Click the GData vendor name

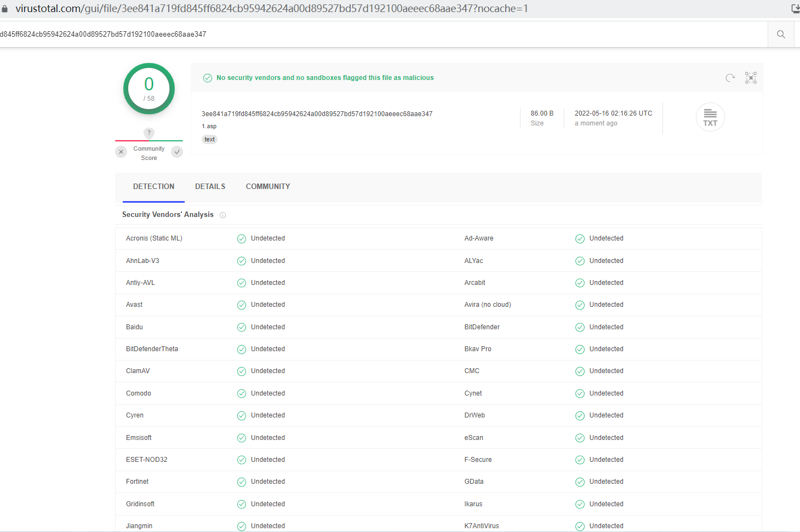(474, 482)
